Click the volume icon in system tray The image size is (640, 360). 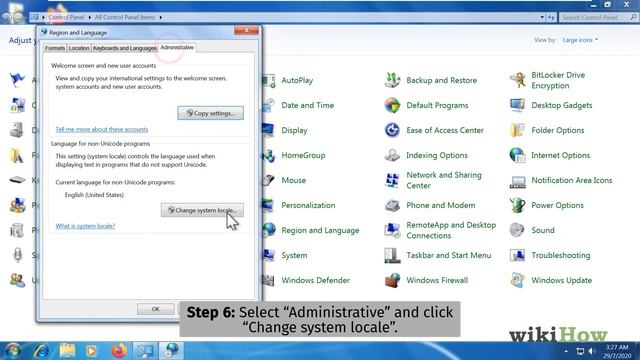pyautogui.click(x=591, y=351)
